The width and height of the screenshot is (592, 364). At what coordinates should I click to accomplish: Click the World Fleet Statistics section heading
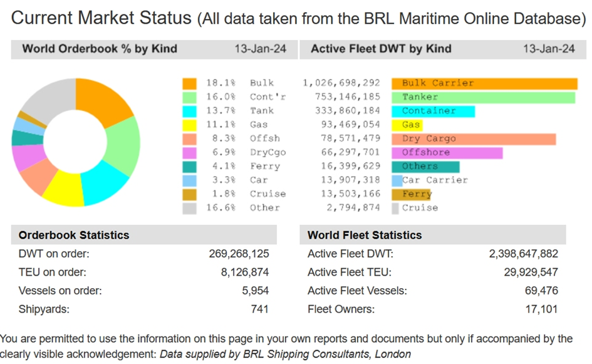(x=365, y=236)
